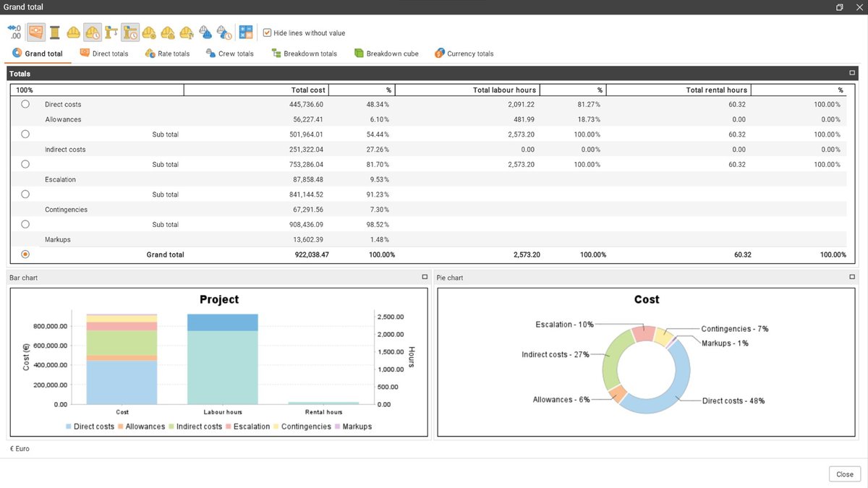Select the hard hat with clock icon
Image resolution: width=868 pixels, height=488 pixels.
(x=93, y=32)
